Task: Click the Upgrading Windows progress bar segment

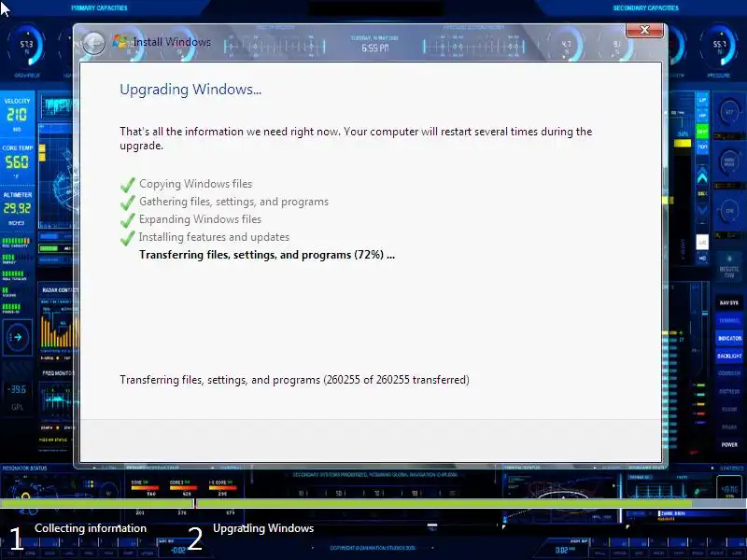Action: tap(472, 503)
